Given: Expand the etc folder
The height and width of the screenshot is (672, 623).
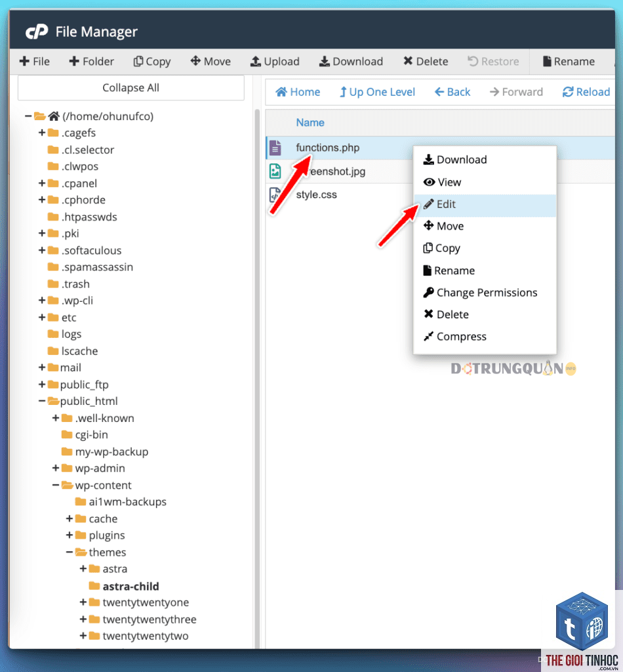Looking at the screenshot, I should pos(42,318).
